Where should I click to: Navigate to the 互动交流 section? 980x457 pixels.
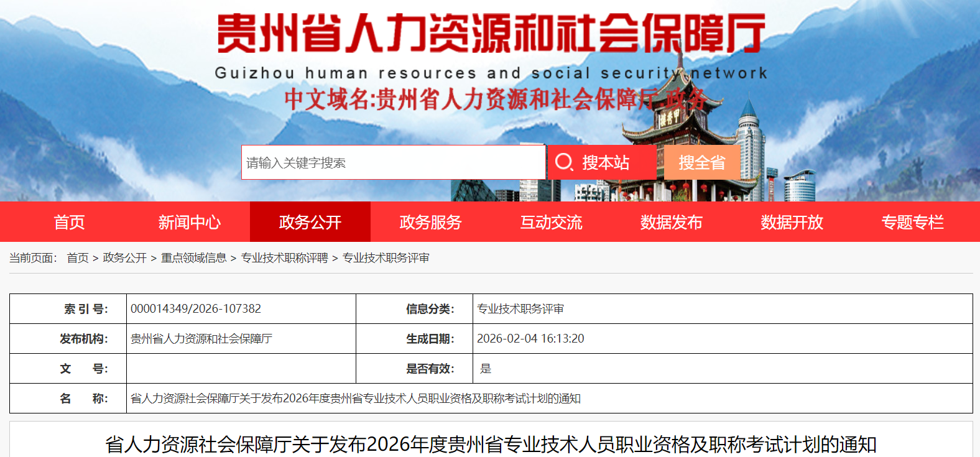[x=551, y=222]
